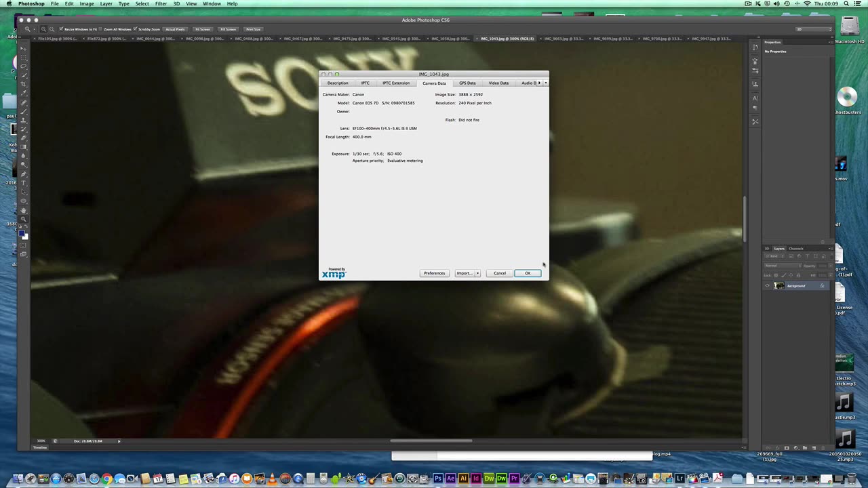This screenshot has height=488, width=868.
Task: Click the horizontal canvas scrollbar
Action: (x=431, y=441)
